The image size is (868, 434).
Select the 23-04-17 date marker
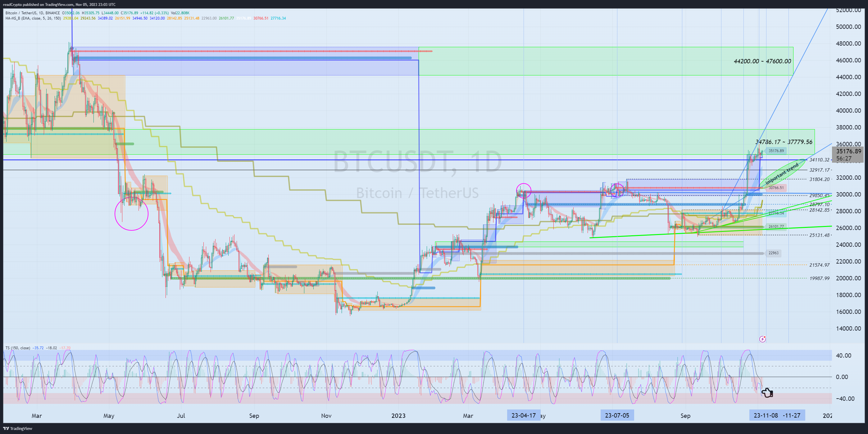point(524,415)
